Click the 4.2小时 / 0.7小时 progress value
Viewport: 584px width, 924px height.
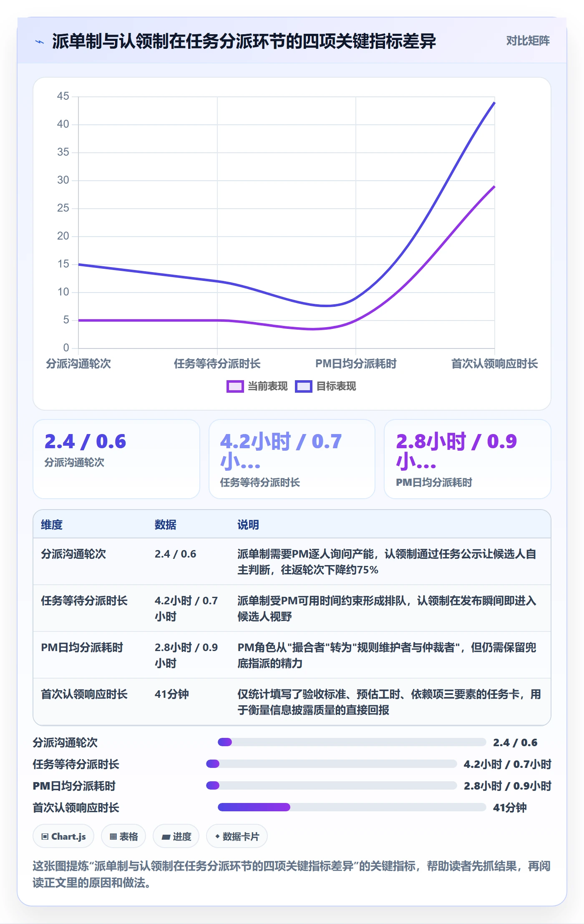(x=508, y=764)
